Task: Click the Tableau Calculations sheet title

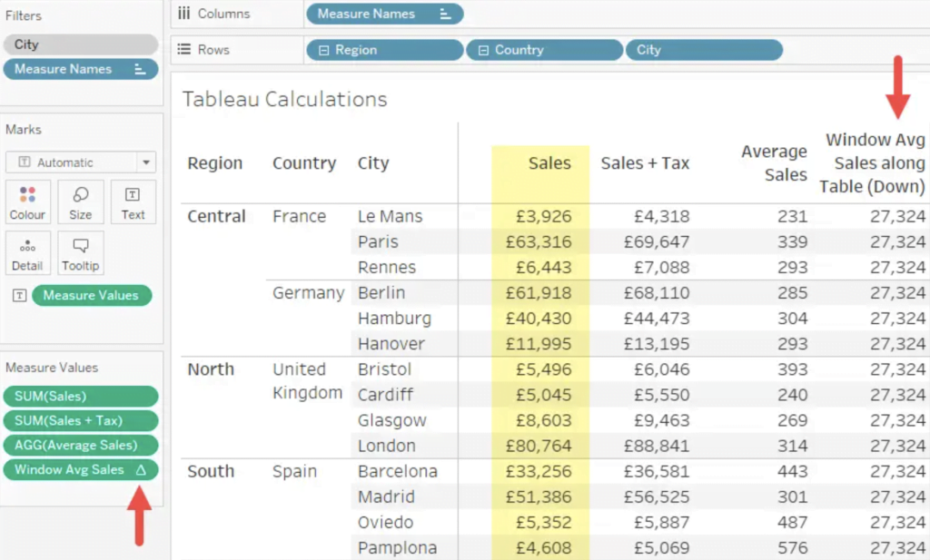Action: click(x=284, y=99)
